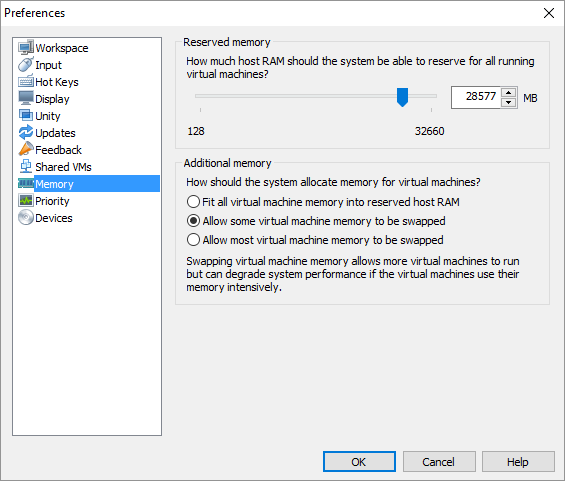Select the Input mouse icon

point(26,64)
